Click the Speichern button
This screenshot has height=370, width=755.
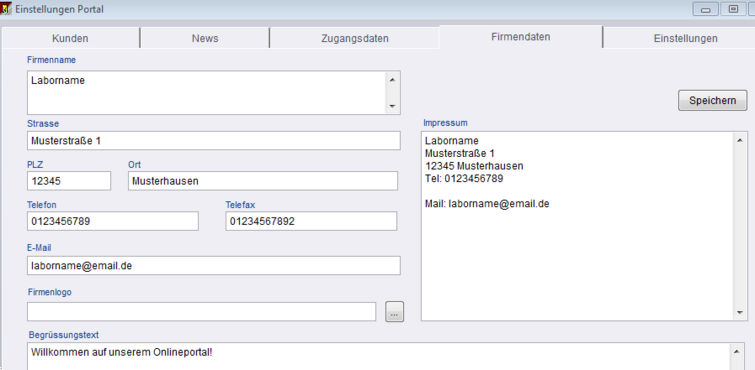713,100
